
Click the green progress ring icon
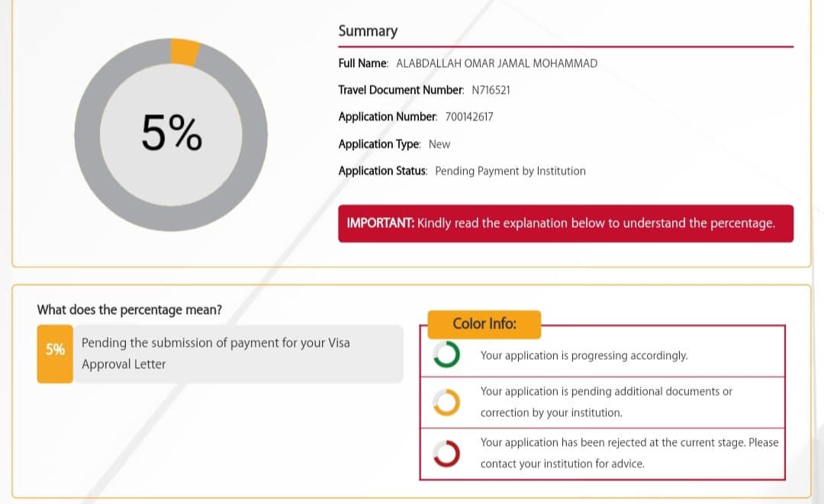[446, 354]
